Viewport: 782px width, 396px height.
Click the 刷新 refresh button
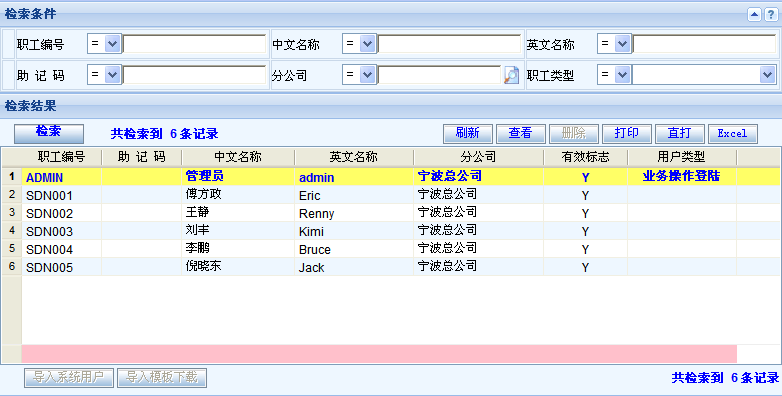(468, 133)
